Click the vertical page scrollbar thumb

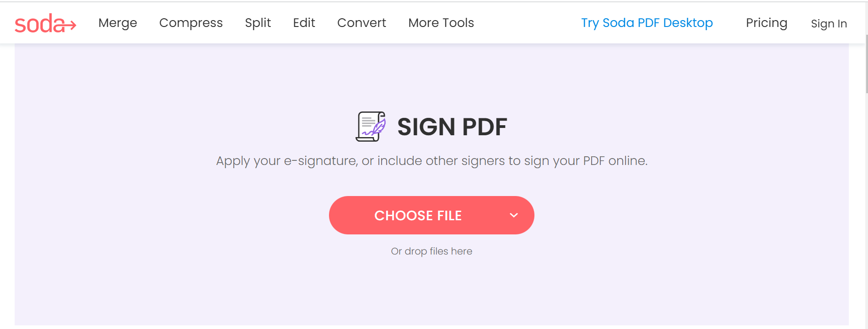click(866, 64)
